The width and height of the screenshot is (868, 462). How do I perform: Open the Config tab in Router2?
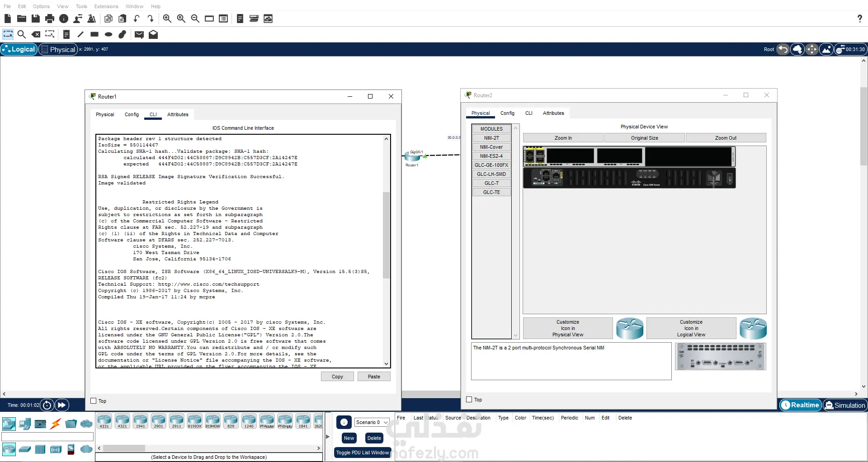coord(507,113)
